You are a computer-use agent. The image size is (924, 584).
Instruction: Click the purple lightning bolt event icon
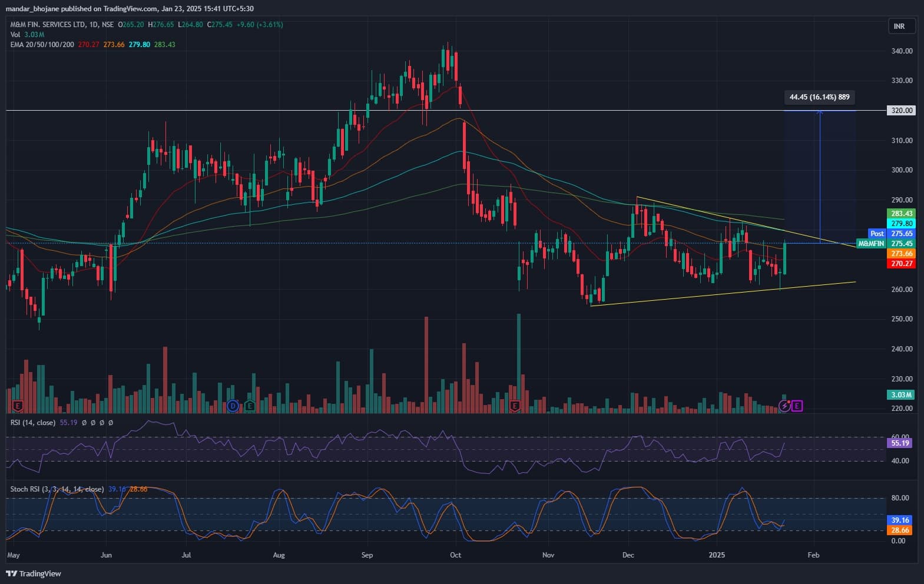tap(784, 406)
